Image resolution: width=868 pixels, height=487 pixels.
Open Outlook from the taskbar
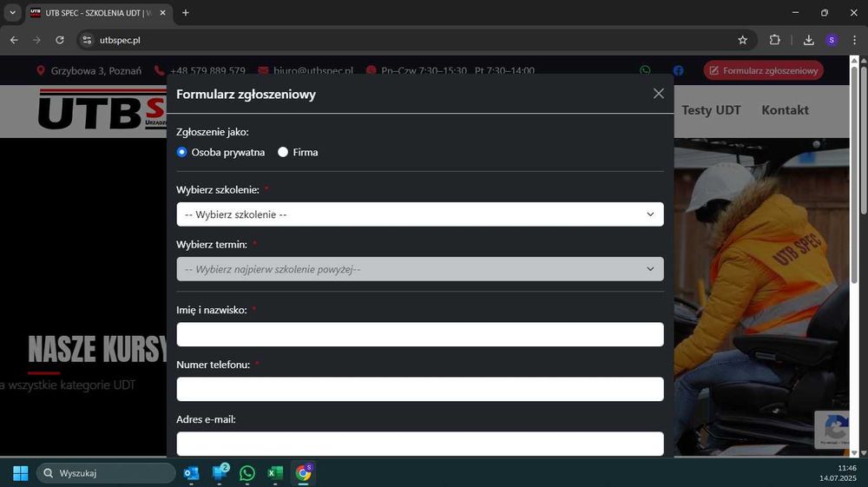click(x=192, y=473)
